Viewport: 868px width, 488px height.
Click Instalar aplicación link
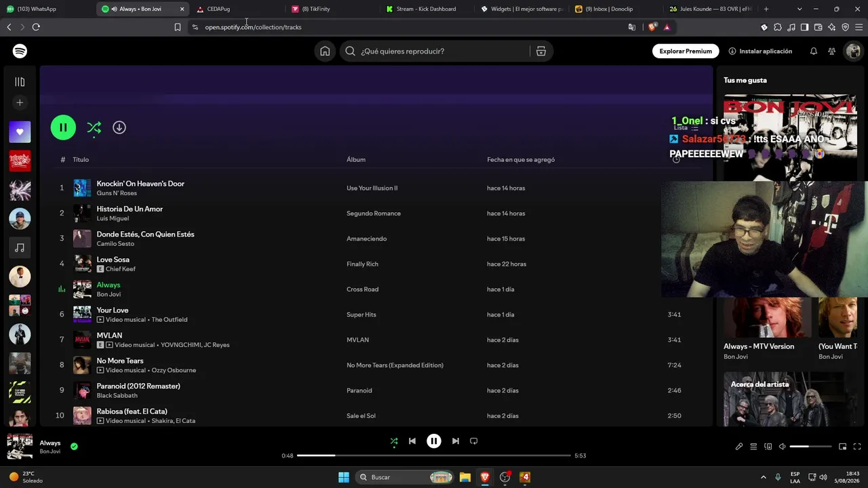coord(760,51)
